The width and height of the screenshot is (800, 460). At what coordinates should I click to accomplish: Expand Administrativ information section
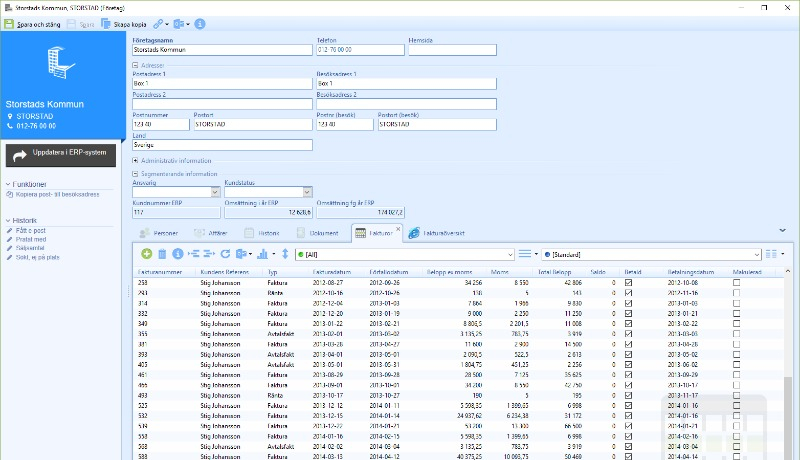point(135,160)
